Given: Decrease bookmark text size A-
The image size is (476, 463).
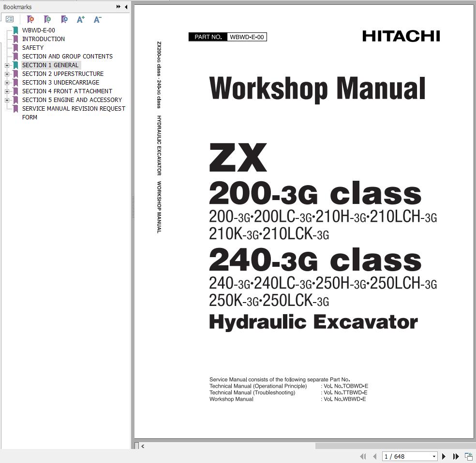Looking at the screenshot, I should coord(97,19).
